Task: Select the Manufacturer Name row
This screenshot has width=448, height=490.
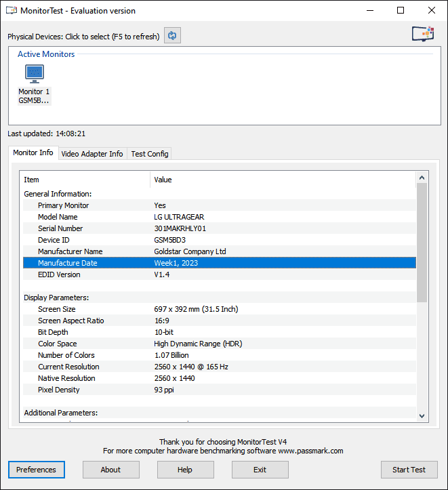Action: click(x=220, y=251)
